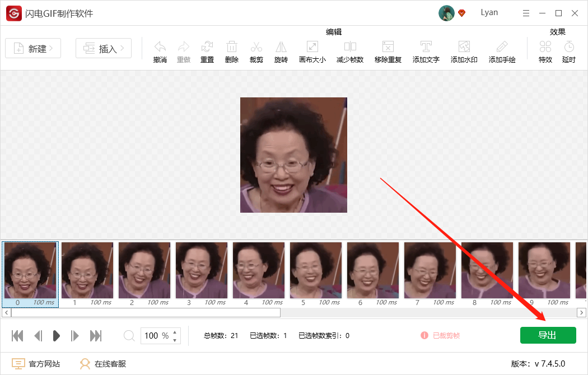Screen dimensions: 588x375
Task: Increase zoom percentage with stepper up arrow
Action: pos(175,332)
